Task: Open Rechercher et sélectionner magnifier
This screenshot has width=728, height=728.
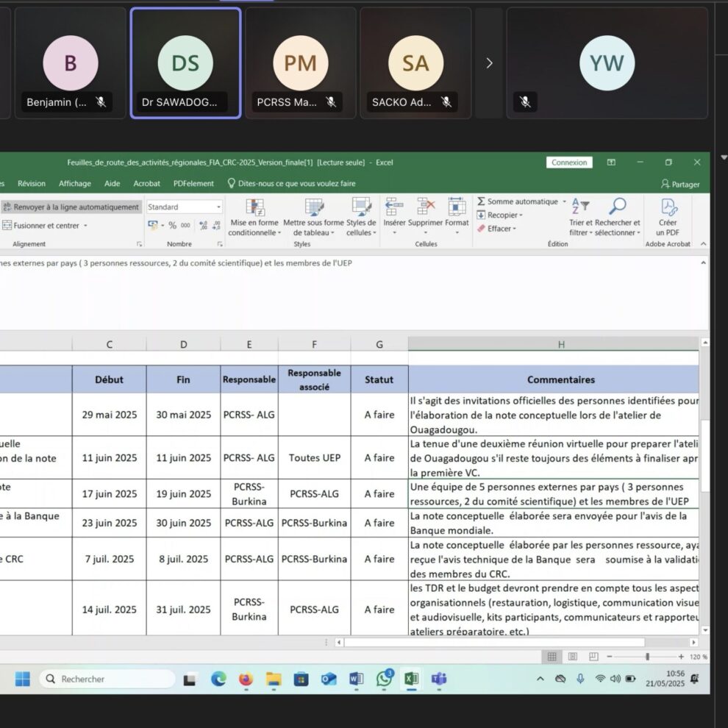Action: 618,208
